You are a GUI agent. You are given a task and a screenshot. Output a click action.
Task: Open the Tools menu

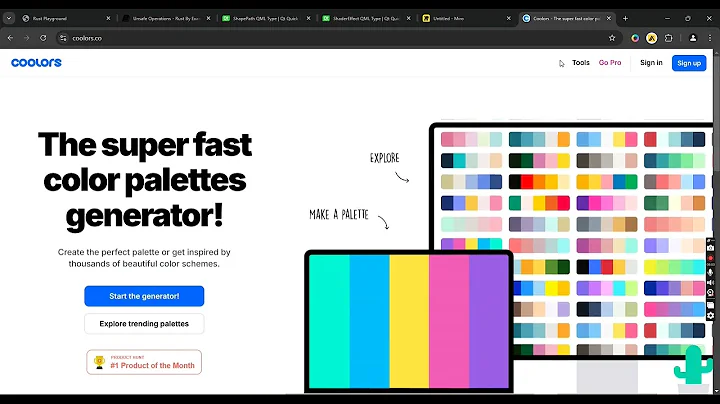(x=580, y=62)
